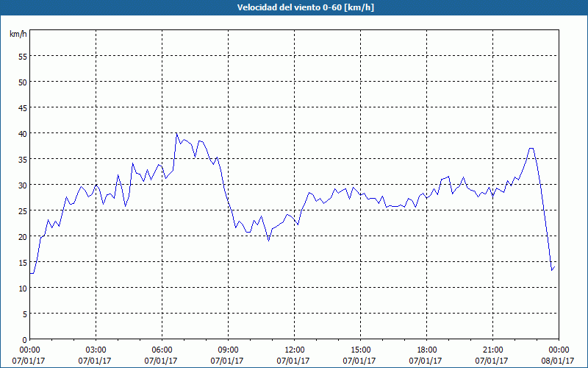Click the "08/01/17" date label
The height and width of the screenshot is (368, 588).
[x=558, y=361]
